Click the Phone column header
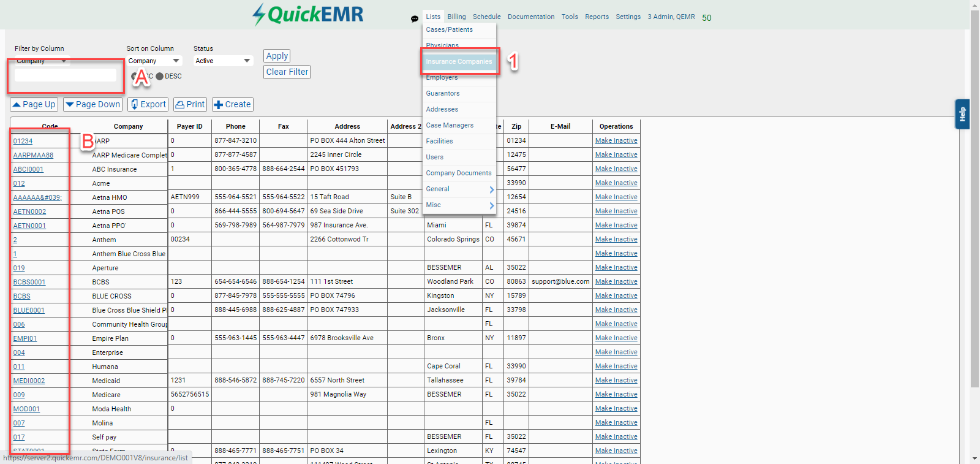Image resolution: width=980 pixels, height=464 pixels. click(235, 127)
